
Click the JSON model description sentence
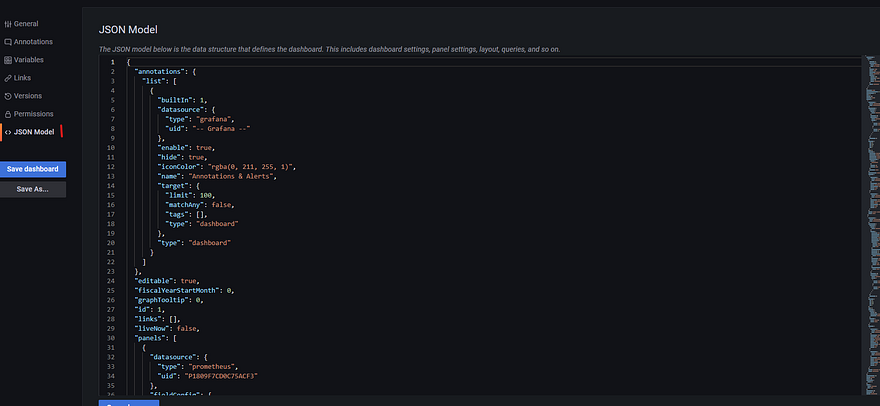coord(329,49)
